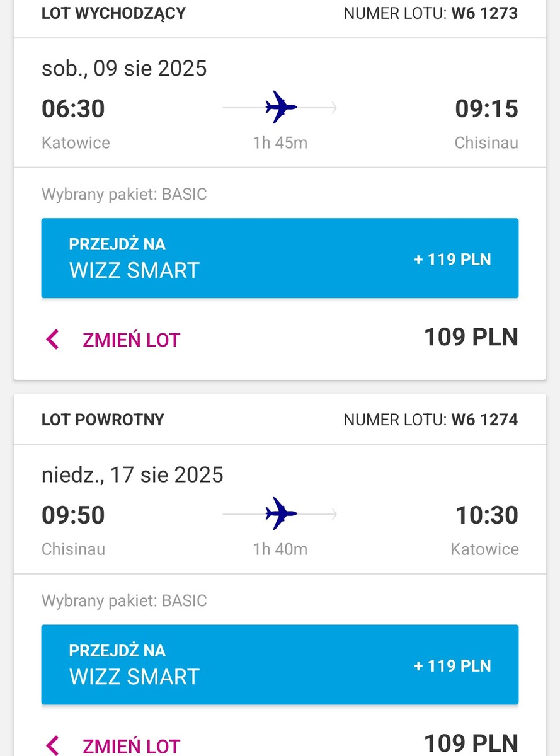Tap the LOT POWROTNY header
Image resolution: width=560 pixels, height=756 pixels.
click(x=103, y=420)
